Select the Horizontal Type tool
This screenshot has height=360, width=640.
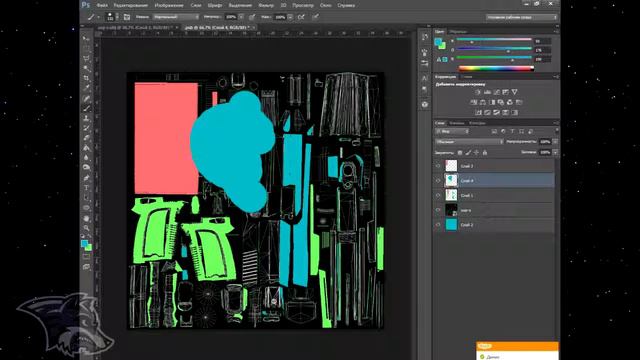point(86,188)
